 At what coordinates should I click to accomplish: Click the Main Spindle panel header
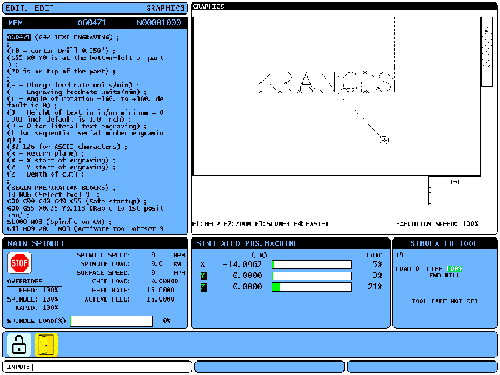coord(95,243)
